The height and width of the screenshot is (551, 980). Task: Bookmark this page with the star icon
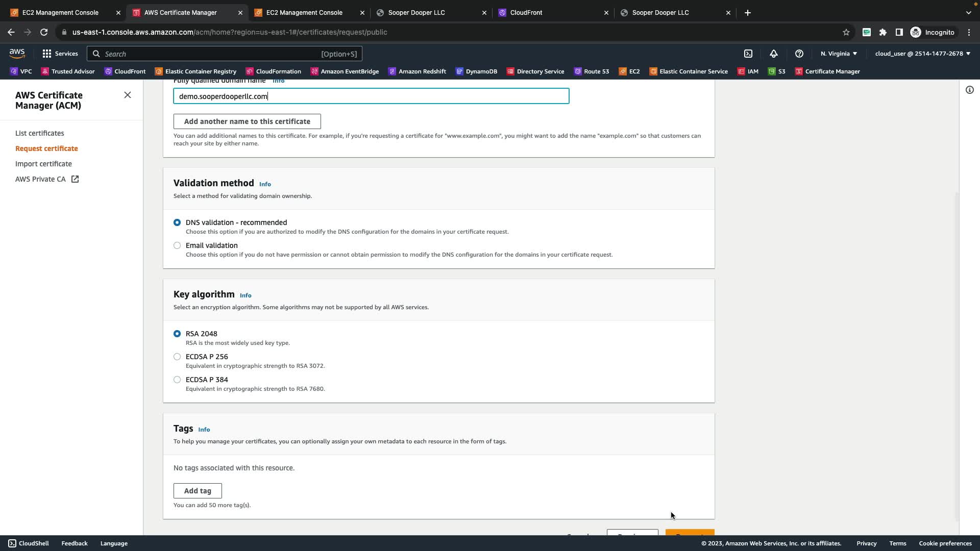pos(846,32)
